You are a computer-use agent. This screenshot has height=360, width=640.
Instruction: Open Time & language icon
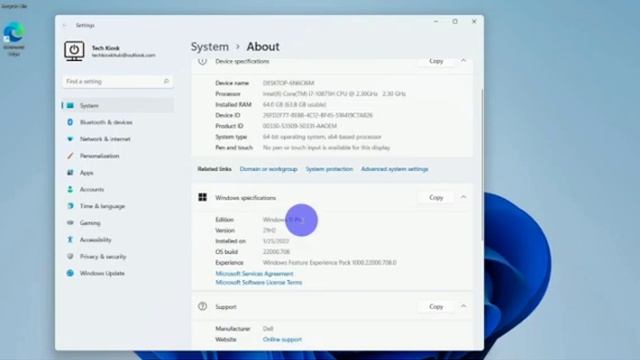coord(70,206)
